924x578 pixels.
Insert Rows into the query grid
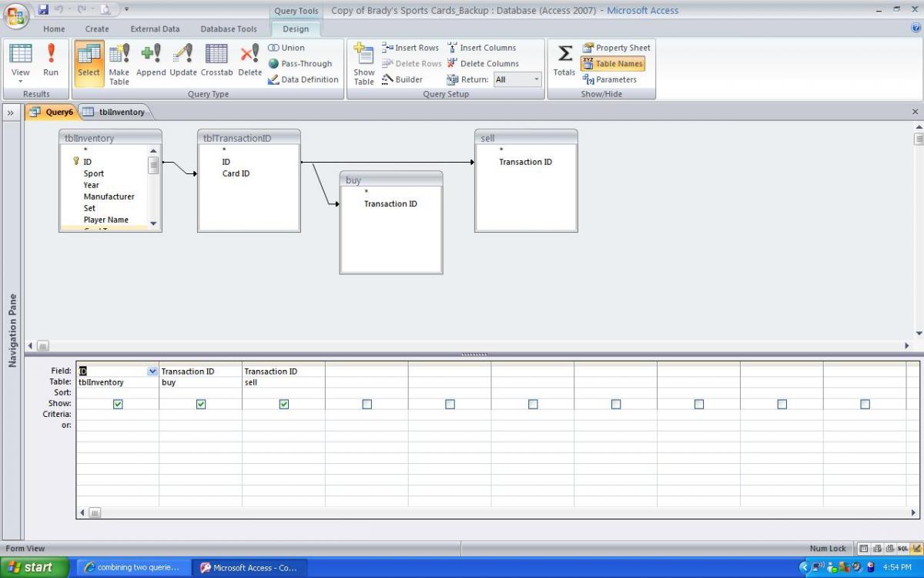click(x=410, y=48)
